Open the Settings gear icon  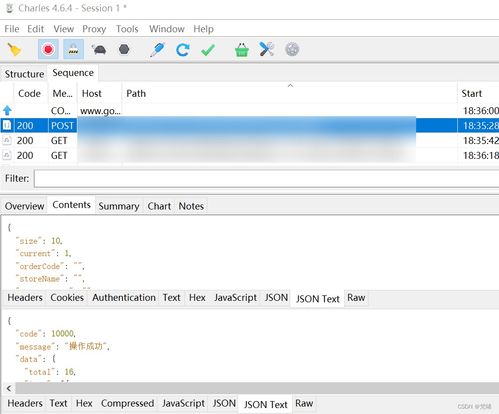292,50
